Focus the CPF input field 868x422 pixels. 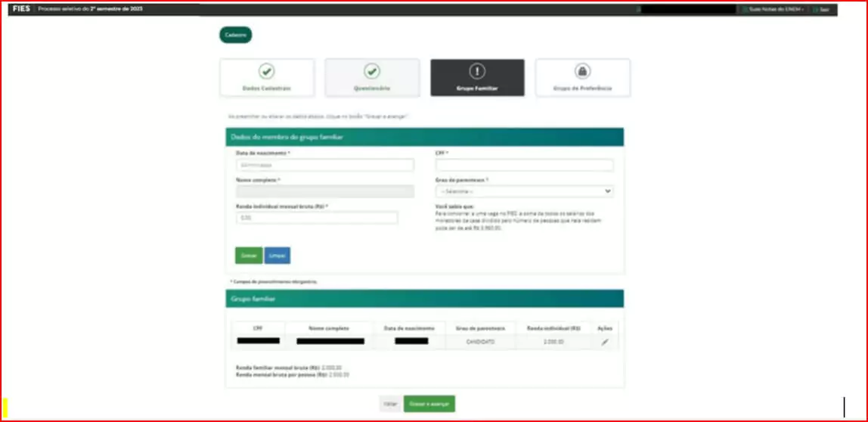(x=524, y=165)
